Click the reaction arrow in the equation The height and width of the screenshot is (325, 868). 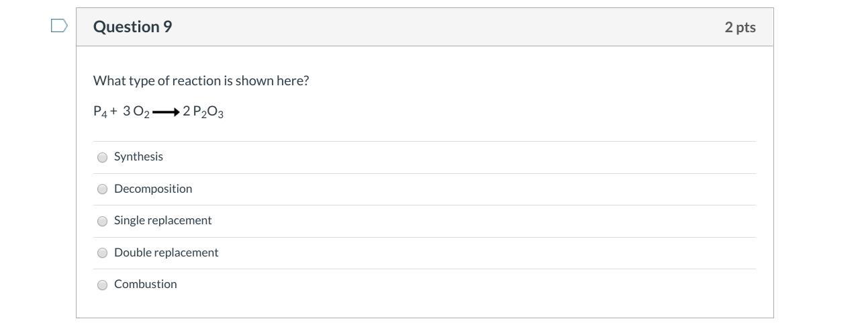165,112
